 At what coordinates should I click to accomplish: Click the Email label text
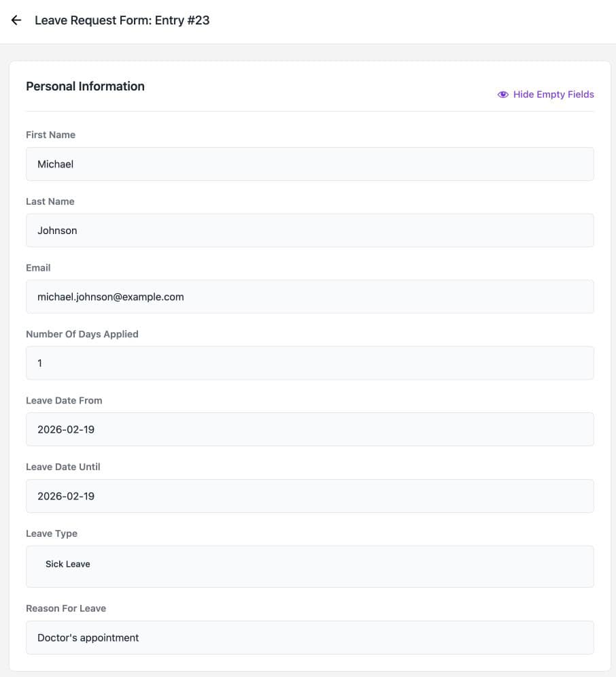pos(38,267)
